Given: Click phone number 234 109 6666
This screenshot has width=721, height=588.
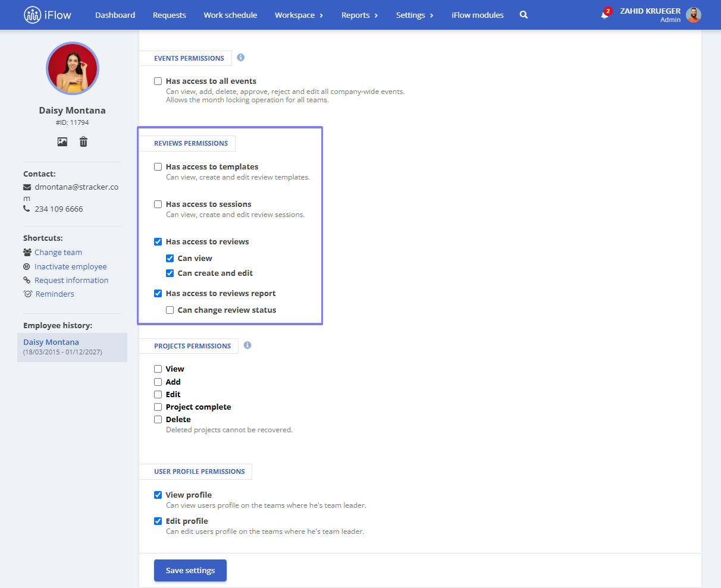Looking at the screenshot, I should pyautogui.click(x=59, y=209).
